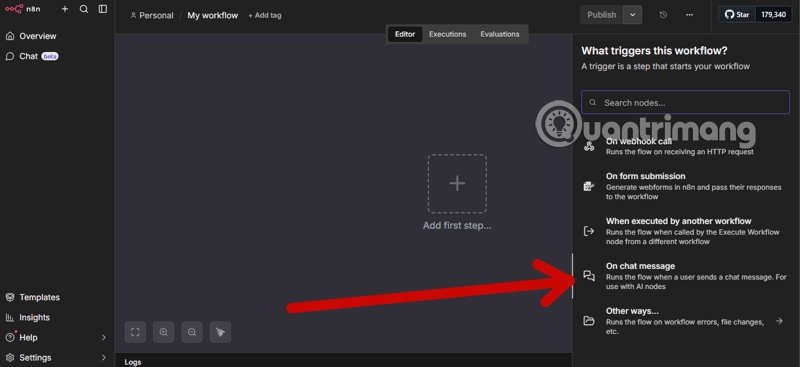Open workflow history clock icon

(x=663, y=15)
